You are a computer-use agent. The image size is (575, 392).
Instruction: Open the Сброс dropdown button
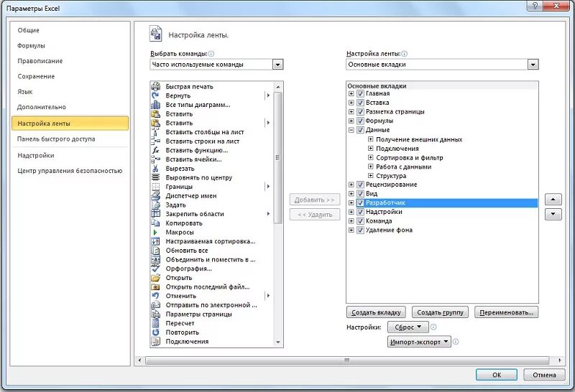click(x=408, y=327)
